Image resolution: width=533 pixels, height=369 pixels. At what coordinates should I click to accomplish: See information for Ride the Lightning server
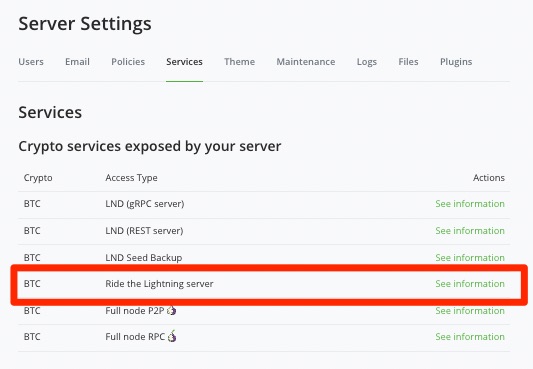[470, 284]
